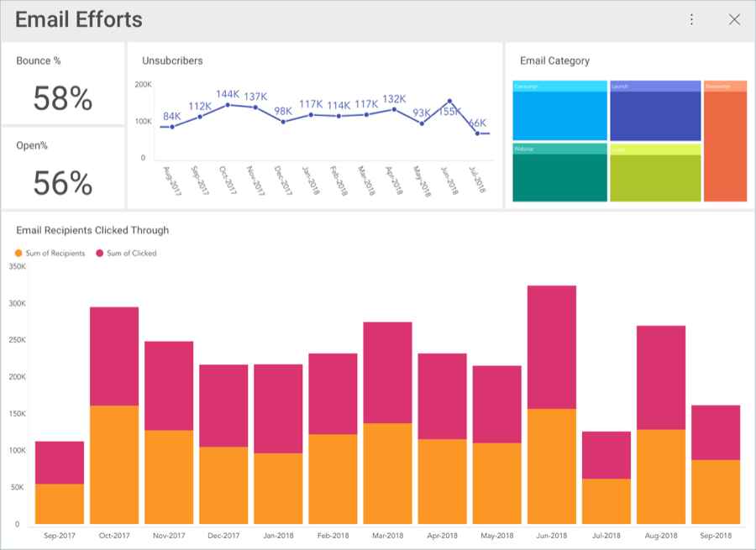
Task: Click the 155K point on the line chart
Action: pos(449,101)
